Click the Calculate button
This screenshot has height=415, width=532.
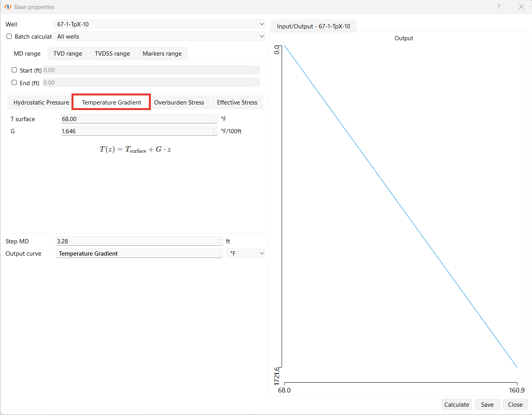point(457,404)
